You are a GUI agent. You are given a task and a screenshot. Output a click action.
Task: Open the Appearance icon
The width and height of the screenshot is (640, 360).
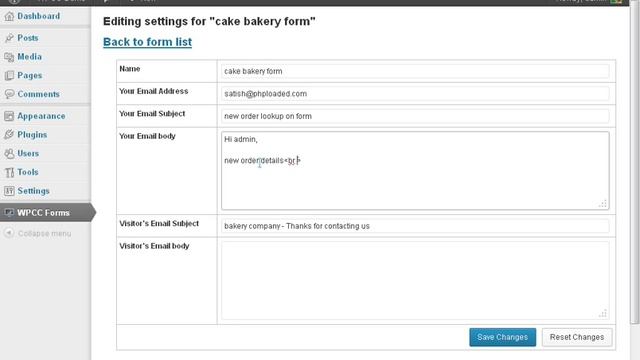(9, 116)
